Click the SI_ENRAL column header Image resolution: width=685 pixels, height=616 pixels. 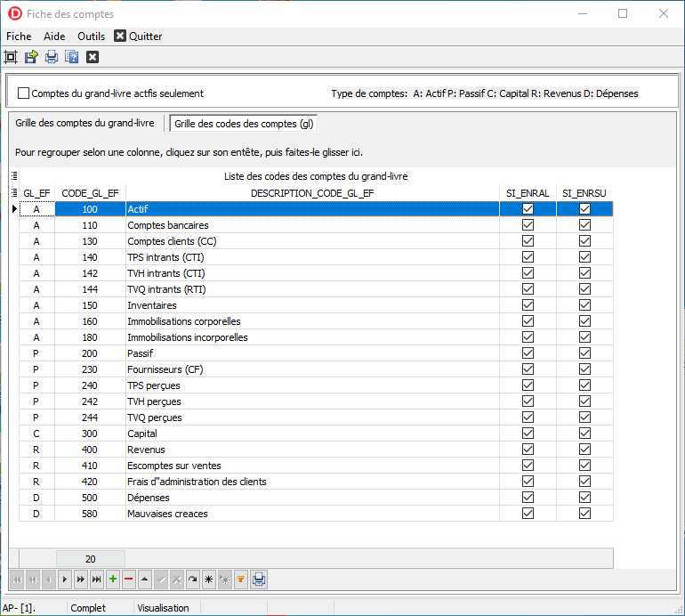coord(528,193)
